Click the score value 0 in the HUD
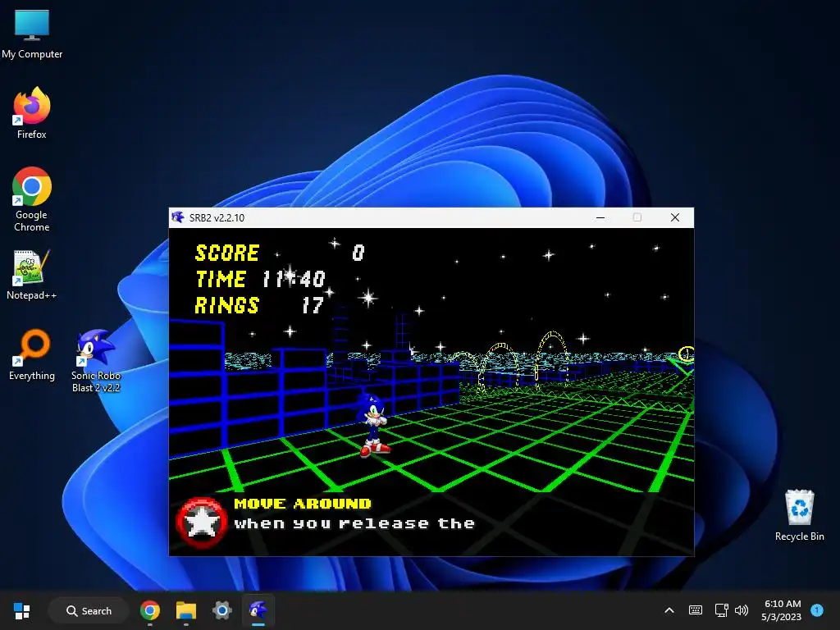The image size is (840, 630). [x=358, y=253]
